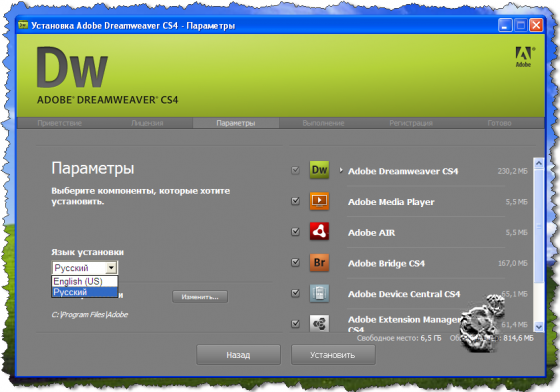This screenshot has width=560, height=392.
Task: Click the Adobe Device Central icon
Action: coord(319,293)
